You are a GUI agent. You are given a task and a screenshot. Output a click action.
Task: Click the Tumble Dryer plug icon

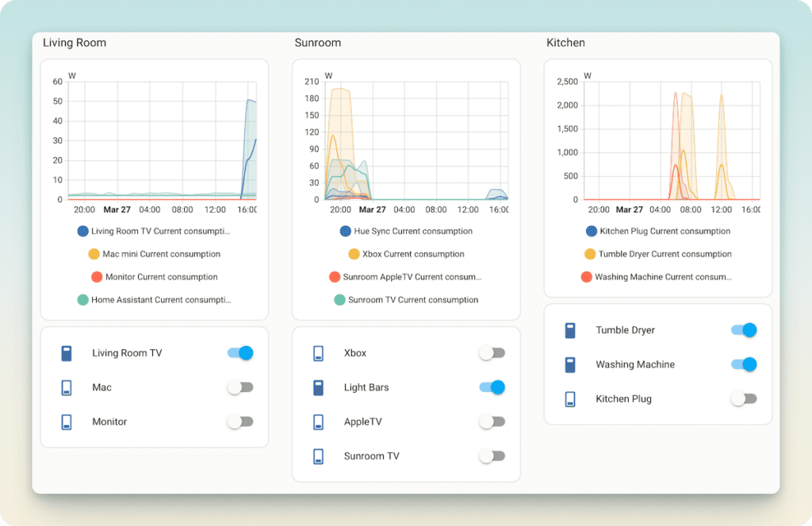pos(570,330)
